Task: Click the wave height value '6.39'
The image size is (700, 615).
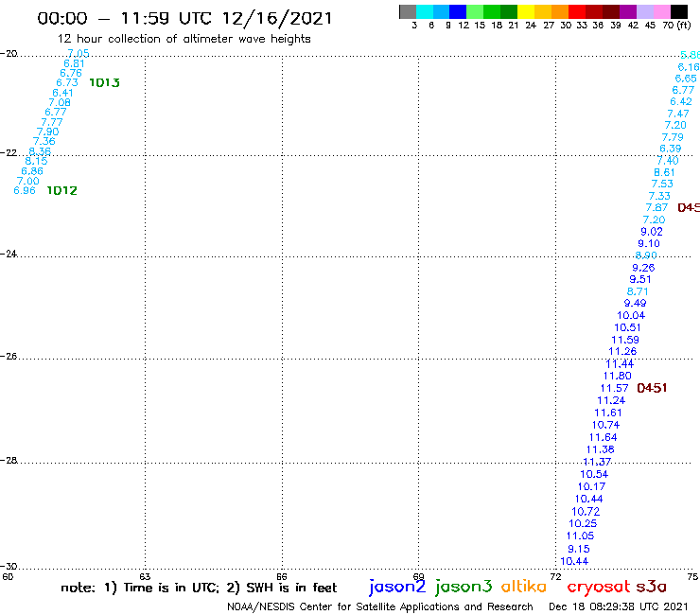Action: point(671,149)
